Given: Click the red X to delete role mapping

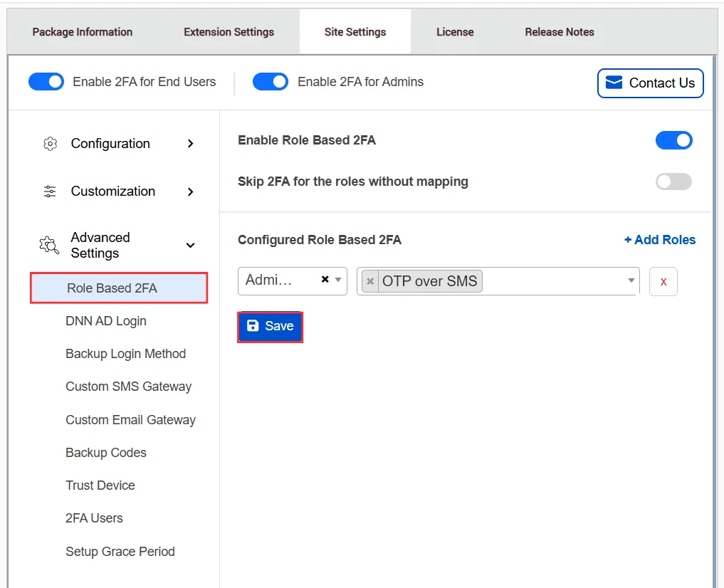Looking at the screenshot, I should tap(663, 281).
